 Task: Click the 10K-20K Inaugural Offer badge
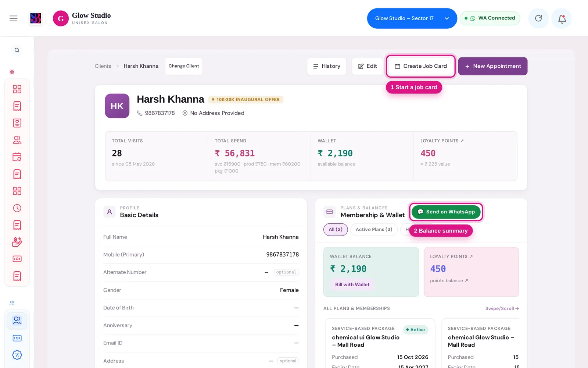246,99
